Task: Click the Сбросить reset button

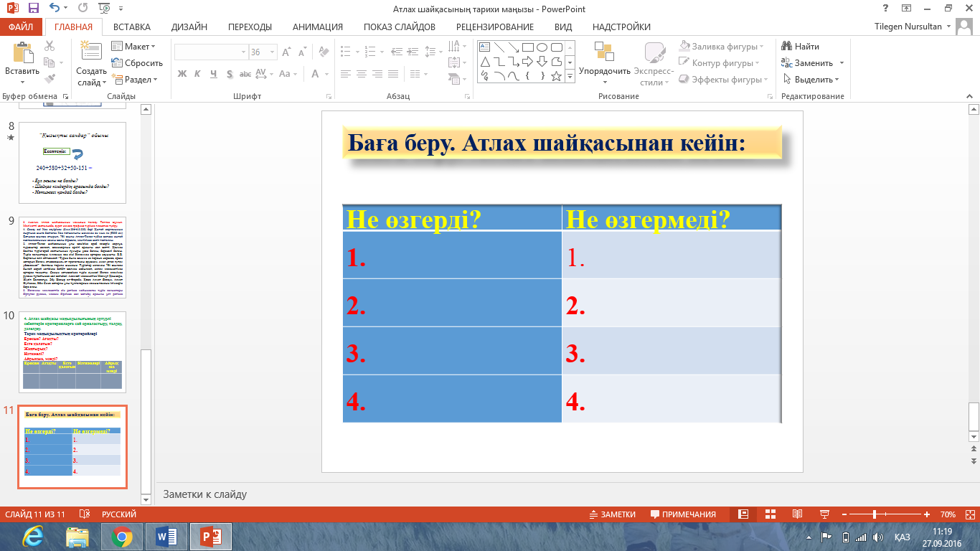Action: (x=138, y=63)
